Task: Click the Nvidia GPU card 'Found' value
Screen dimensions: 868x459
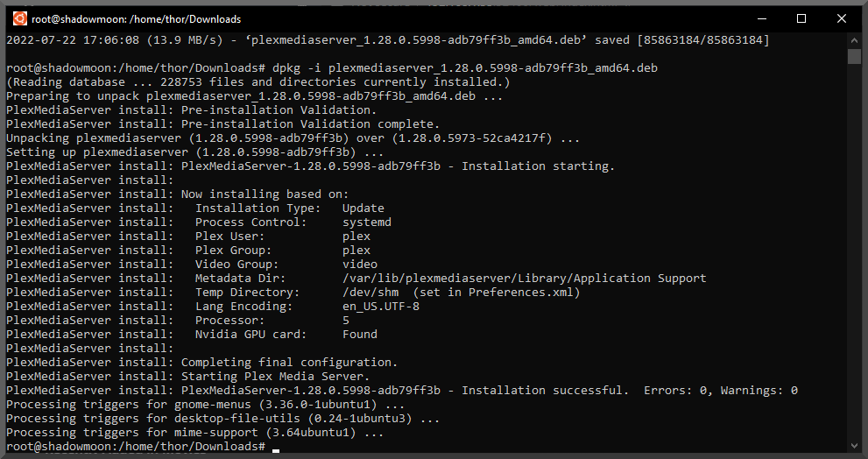Action: [x=360, y=335]
